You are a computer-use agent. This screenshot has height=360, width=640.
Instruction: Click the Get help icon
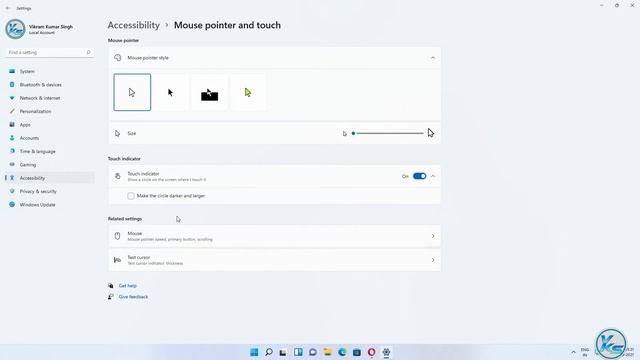tap(111, 286)
